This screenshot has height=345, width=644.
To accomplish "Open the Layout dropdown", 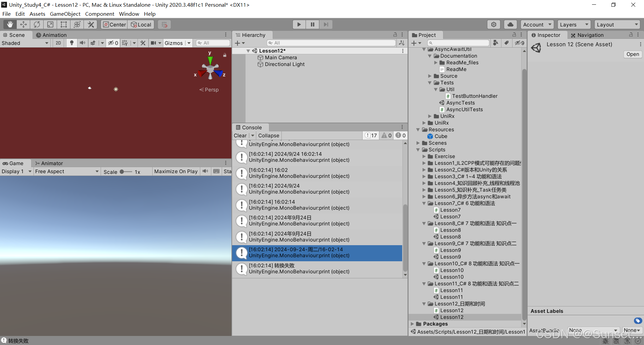I will click(x=617, y=24).
